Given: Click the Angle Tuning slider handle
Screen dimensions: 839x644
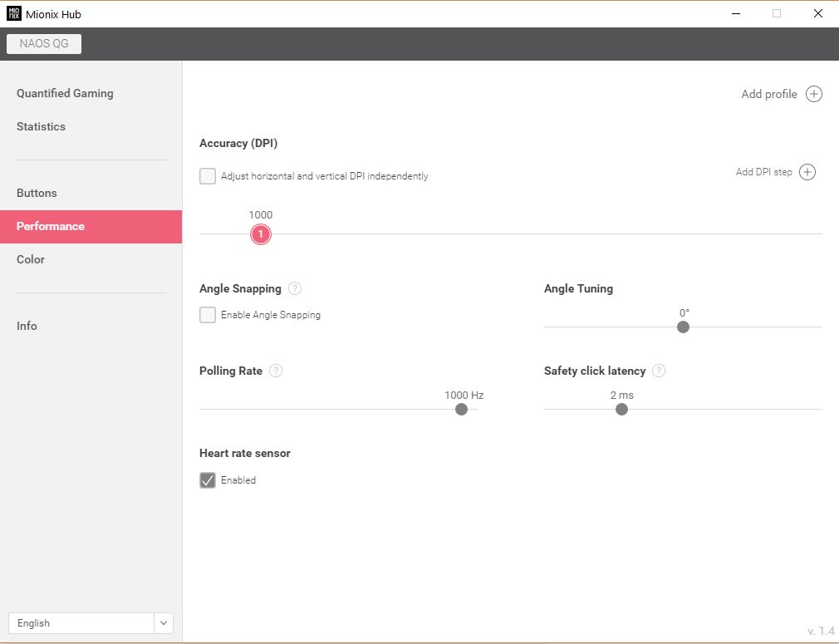Looking at the screenshot, I should coord(684,327).
